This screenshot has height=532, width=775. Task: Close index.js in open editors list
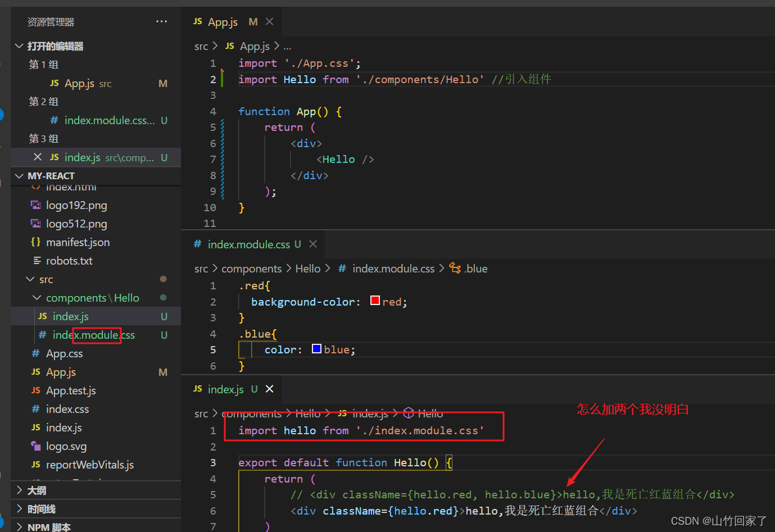point(38,157)
